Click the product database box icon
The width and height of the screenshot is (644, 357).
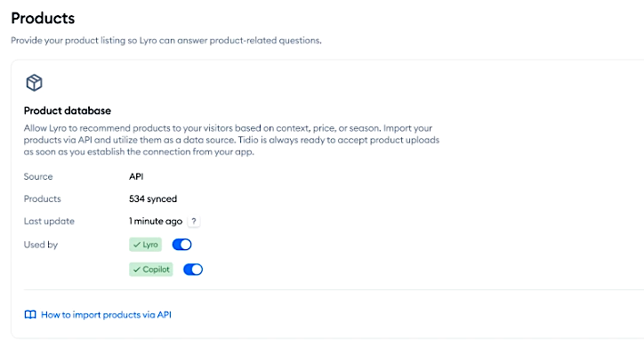(34, 83)
